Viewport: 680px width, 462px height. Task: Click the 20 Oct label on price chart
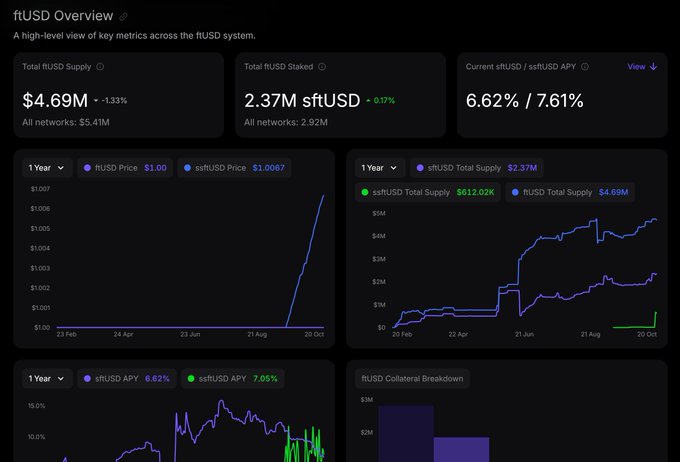tap(314, 334)
